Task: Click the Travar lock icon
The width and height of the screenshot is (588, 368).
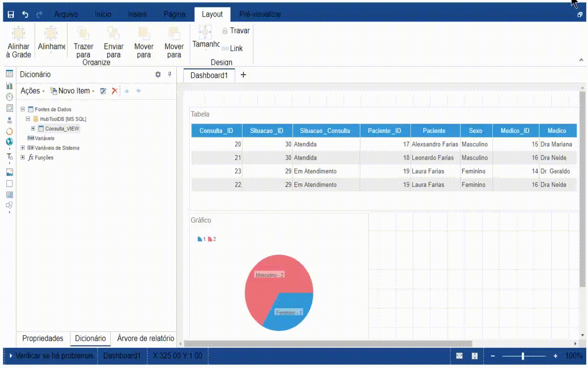Action: [225, 31]
